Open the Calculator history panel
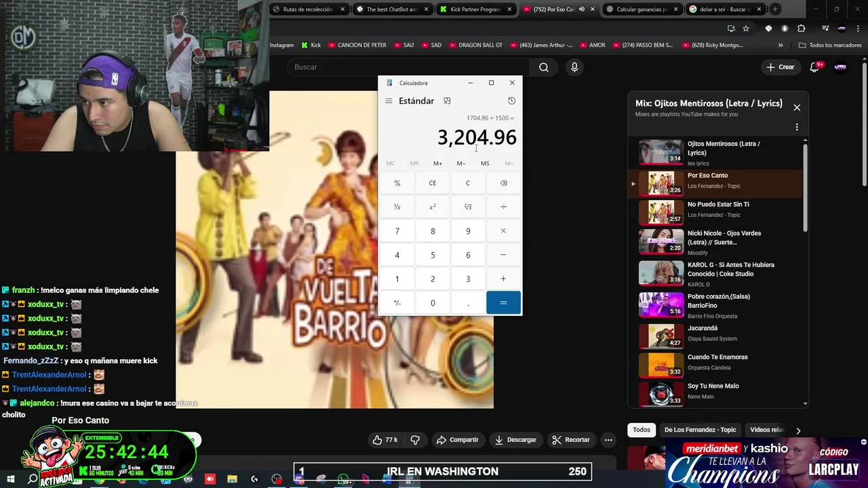Screen dimensions: 868x488 (511, 101)
